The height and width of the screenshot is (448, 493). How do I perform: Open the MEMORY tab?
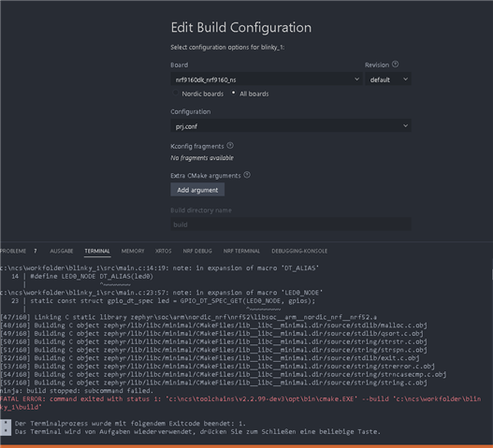click(x=133, y=251)
